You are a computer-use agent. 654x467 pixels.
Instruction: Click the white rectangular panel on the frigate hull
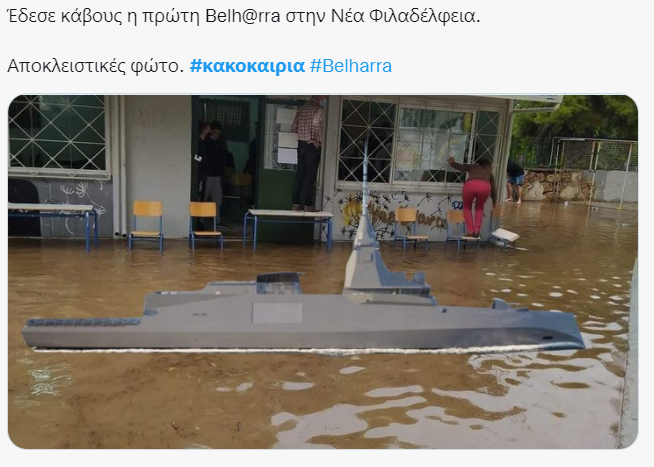coord(277,313)
